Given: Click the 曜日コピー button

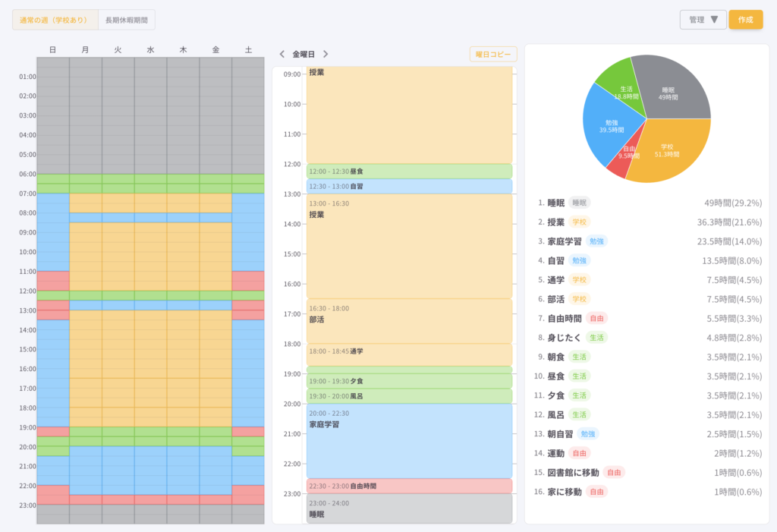Looking at the screenshot, I should tap(493, 55).
